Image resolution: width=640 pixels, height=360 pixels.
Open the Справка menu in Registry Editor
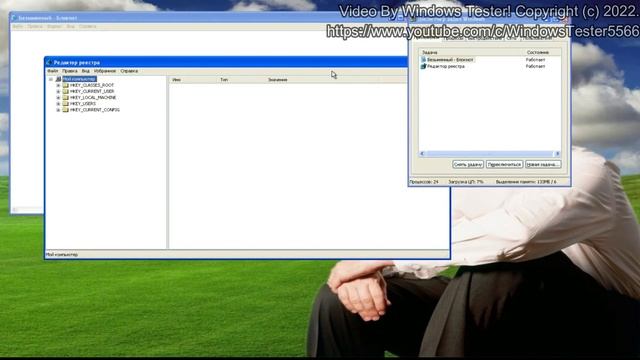pyautogui.click(x=129, y=71)
